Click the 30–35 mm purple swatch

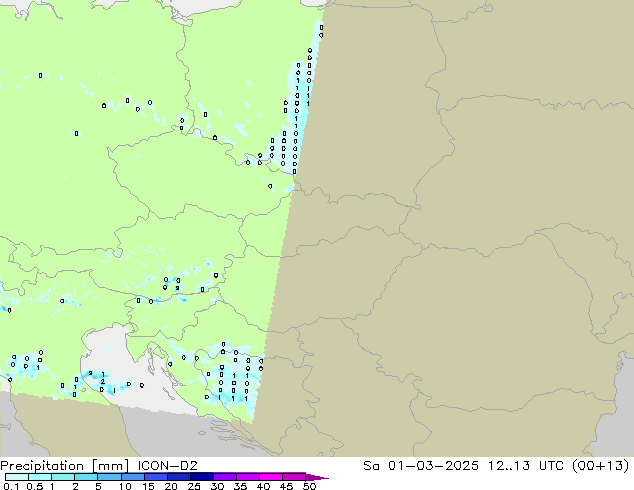tap(225, 477)
